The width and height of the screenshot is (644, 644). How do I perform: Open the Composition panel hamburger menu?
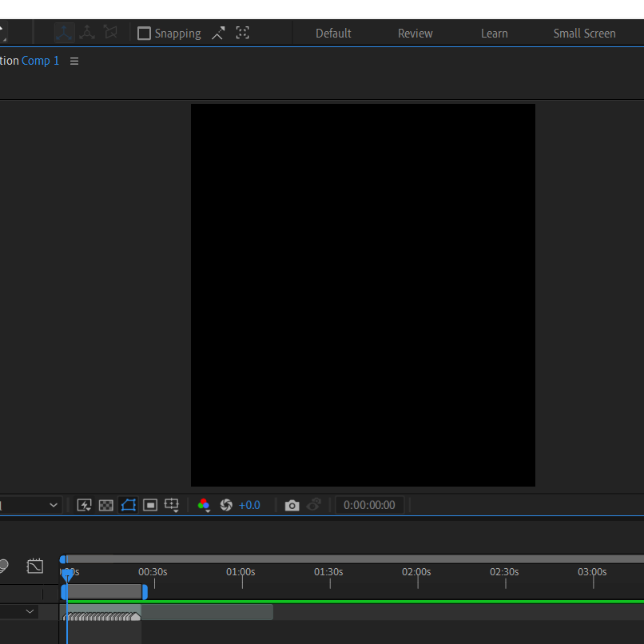(x=74, y=62)
